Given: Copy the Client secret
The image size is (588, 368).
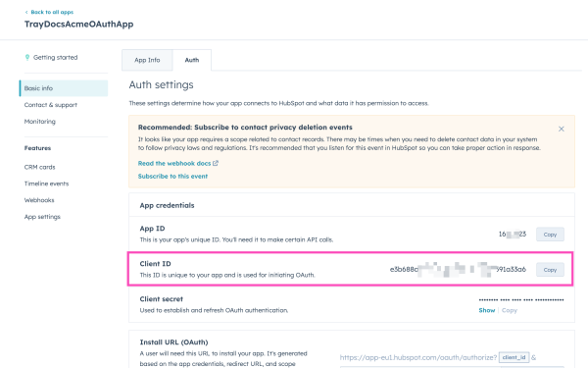Looking at the screenshot, I should (x=510, y=310).
